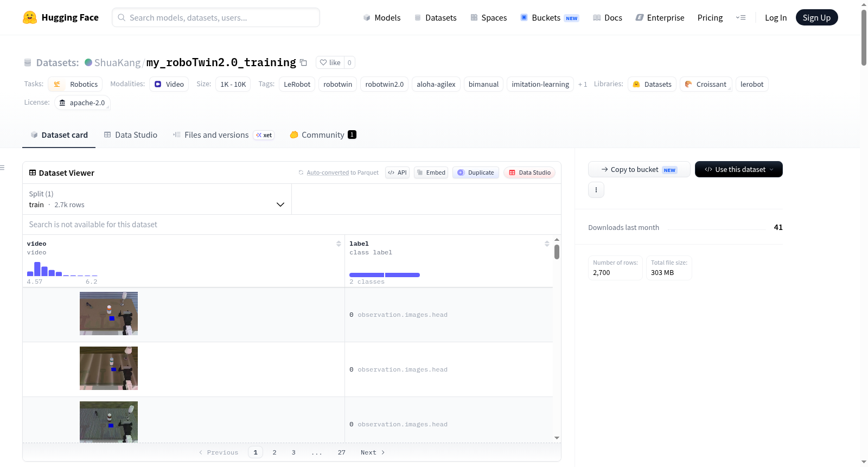Open Spaces in the navigation
The height and width of the screenshot is (467, 868).
tap(488, 18)
